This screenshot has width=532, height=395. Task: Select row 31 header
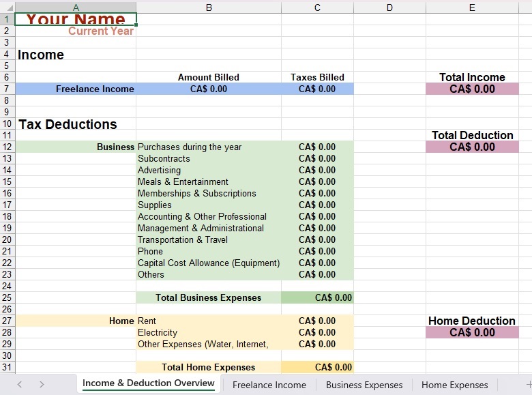tap(7, 367)
